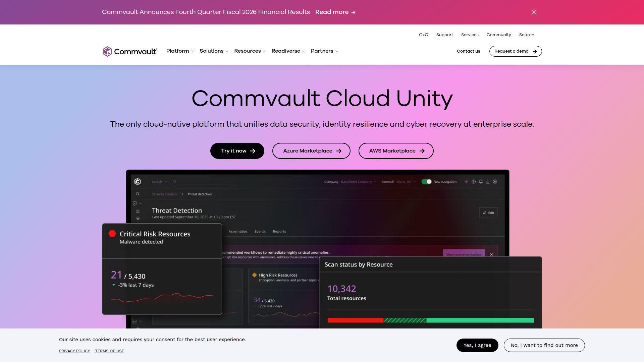Click the shield icon in dashboard sidebar
Image resolution: width=644 pixels, height=362 pixels.
click(x=135, y=203)
